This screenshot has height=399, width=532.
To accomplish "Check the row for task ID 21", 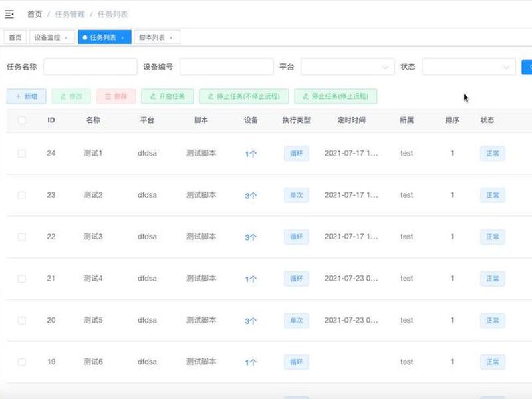I will point(22,279).
